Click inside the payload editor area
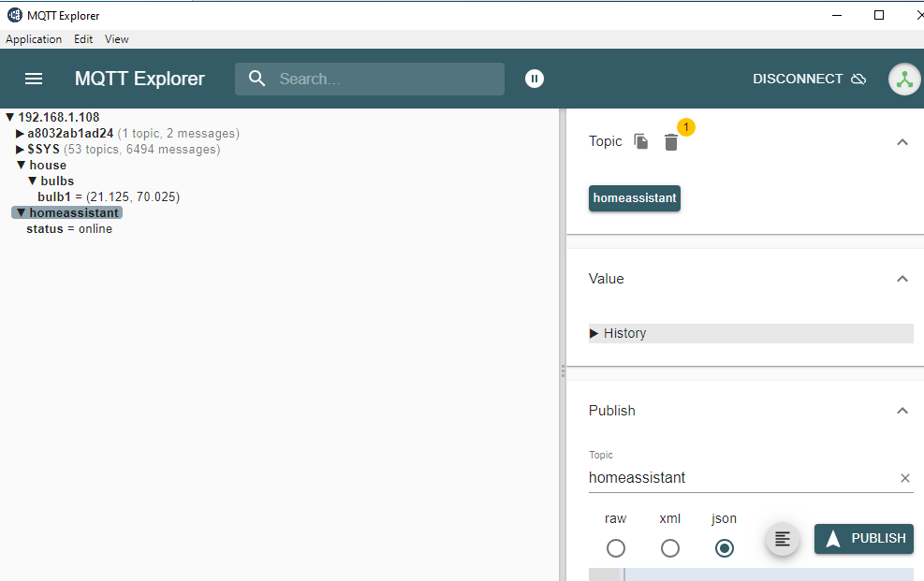The width and height of the screenshot is (924, 581). point(769,574)
